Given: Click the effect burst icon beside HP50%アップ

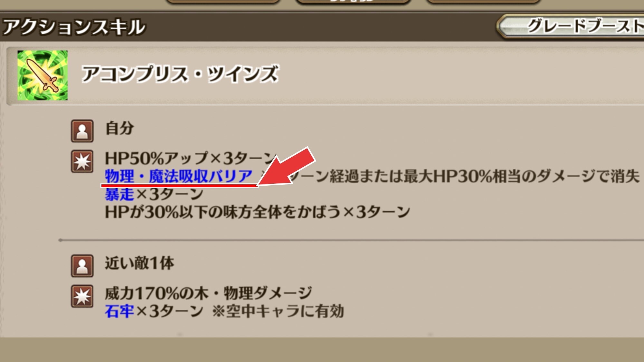Looking at the screenshot, I should point(82,161).
